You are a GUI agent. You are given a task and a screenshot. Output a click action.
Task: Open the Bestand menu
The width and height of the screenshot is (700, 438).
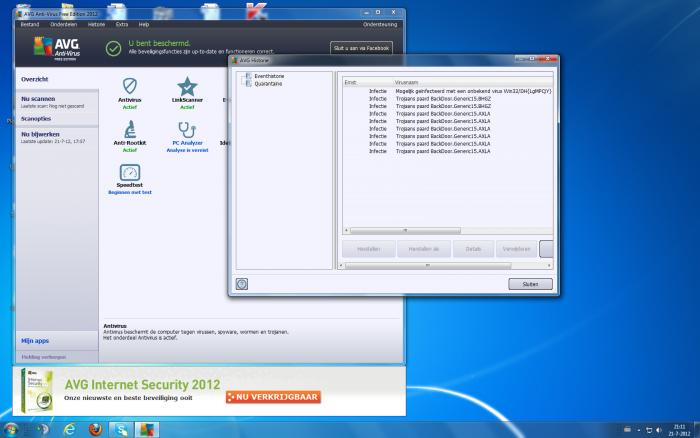tap(30, 25)
